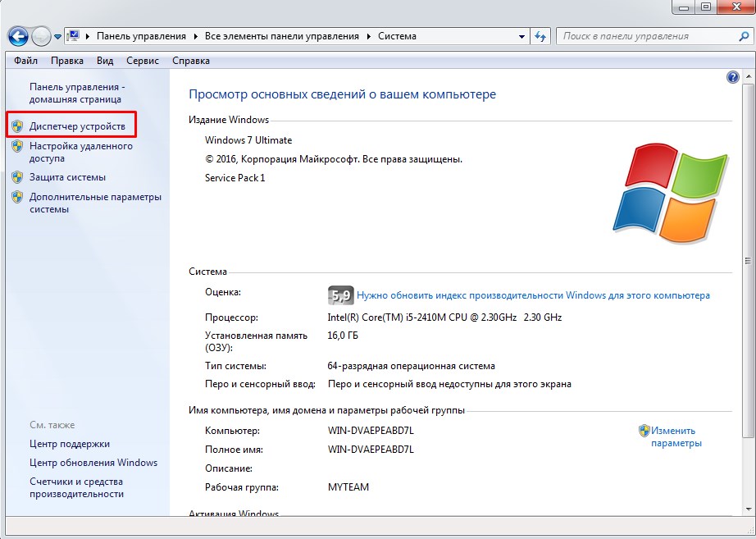Open 'Нужно обновить индекс производительности Windows' link
The width and height of the screenshot is (756, 539).
point(533,295)
